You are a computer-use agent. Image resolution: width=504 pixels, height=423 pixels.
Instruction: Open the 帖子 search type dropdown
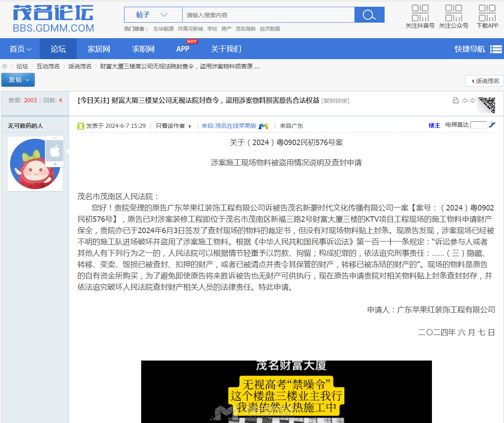click(x=153, y=15)
